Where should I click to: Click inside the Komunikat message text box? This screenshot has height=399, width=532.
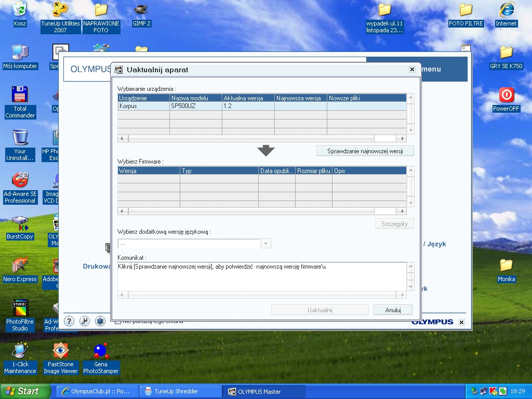tap(262, 276)
